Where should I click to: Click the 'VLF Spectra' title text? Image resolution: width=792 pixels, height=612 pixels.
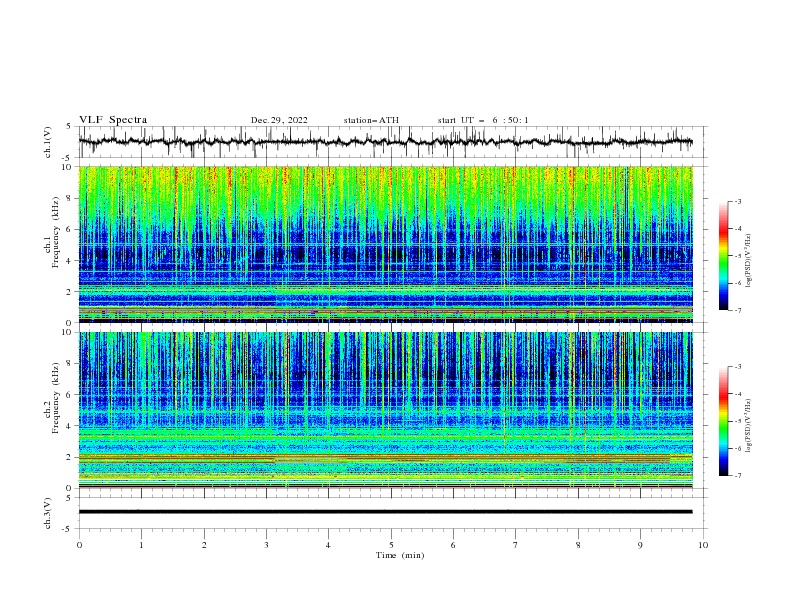pyautogui.click(x=113, y=120)
